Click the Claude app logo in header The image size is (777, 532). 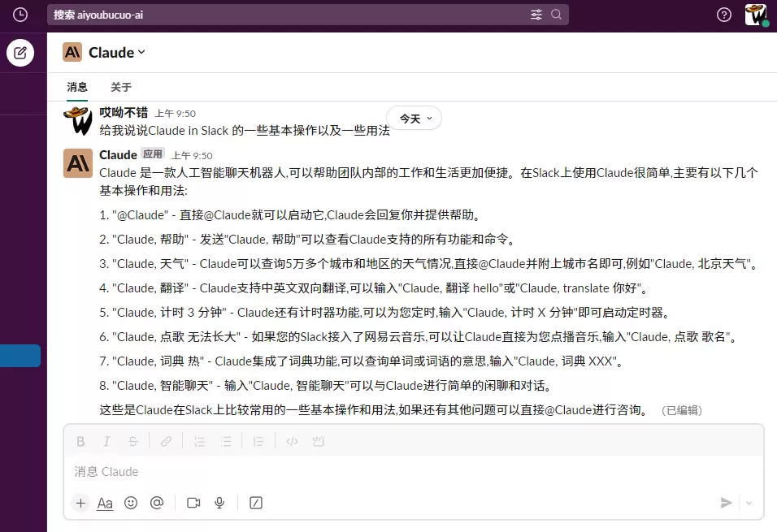[x=72, y=52]
